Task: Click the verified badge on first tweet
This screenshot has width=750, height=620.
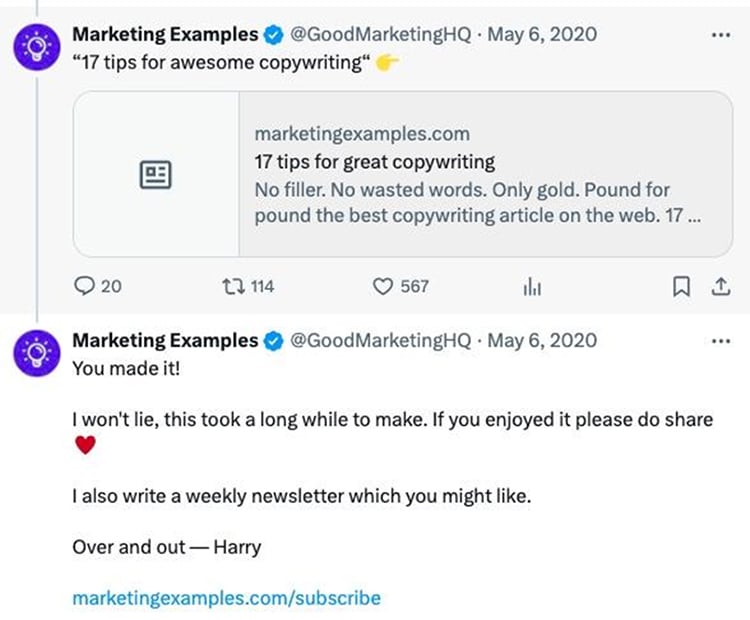Action: click(273, 36)
